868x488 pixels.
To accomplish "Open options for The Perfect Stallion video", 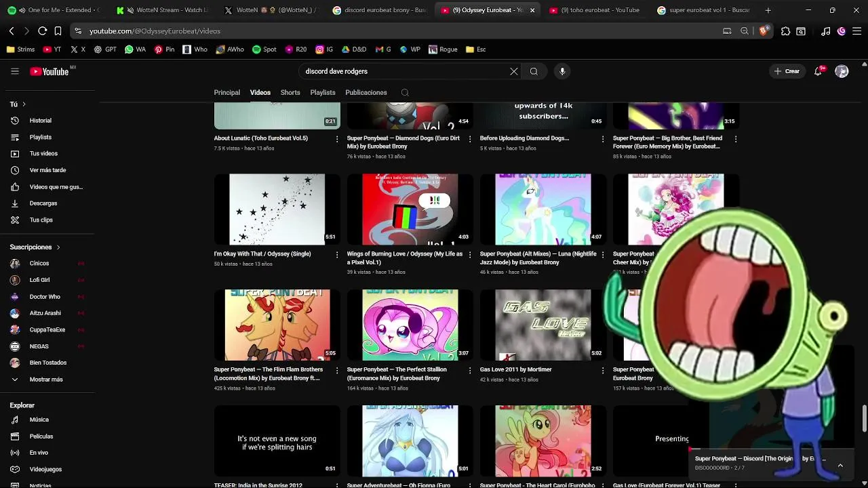I will 470,371.
